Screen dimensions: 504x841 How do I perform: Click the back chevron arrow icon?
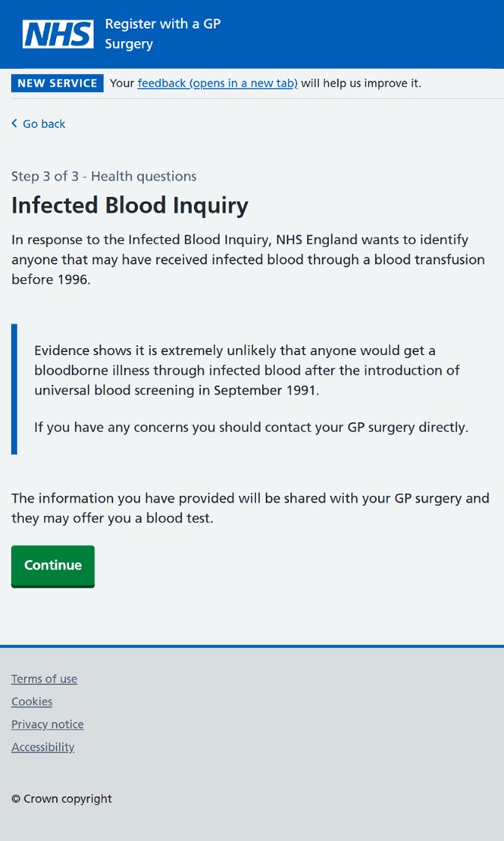14,124
